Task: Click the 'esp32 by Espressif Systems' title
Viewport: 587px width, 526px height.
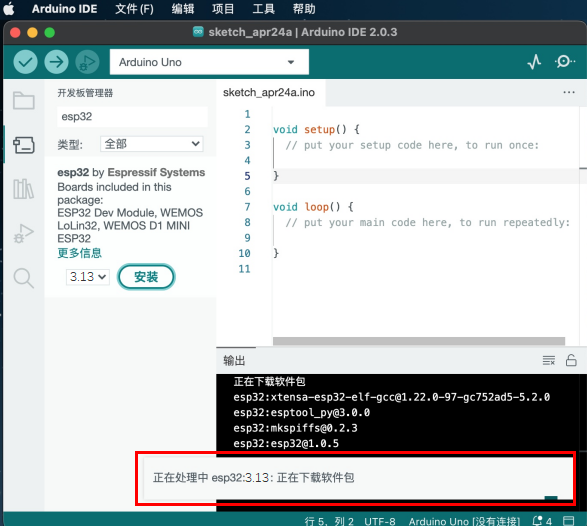Action: click(131, 172)
